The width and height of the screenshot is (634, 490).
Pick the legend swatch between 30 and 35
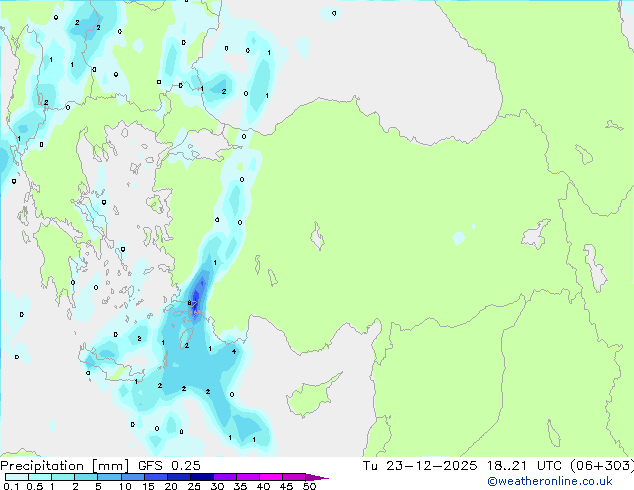(225, 477)
